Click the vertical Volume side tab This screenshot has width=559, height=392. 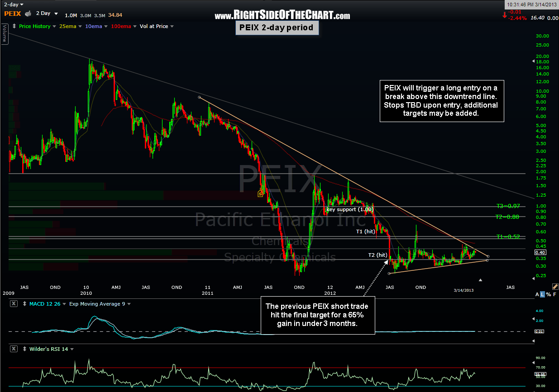click(5, 33)
